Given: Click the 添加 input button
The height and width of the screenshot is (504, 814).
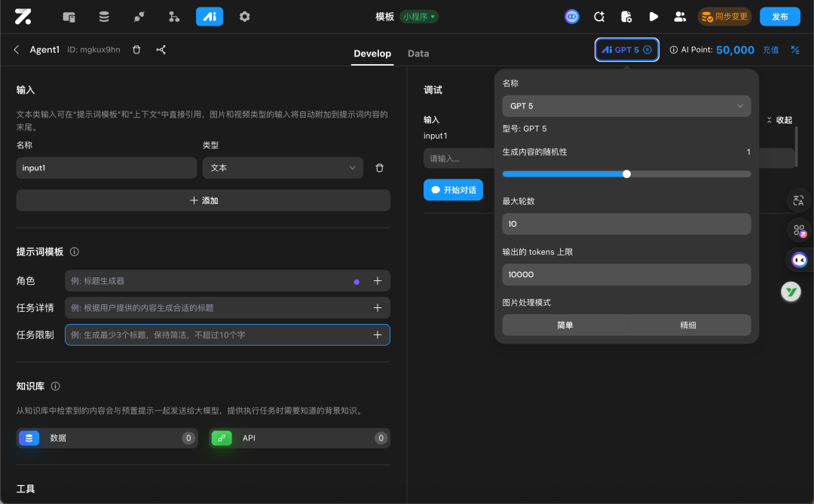Looking at the screenshot, I should [x=203, y=200].
